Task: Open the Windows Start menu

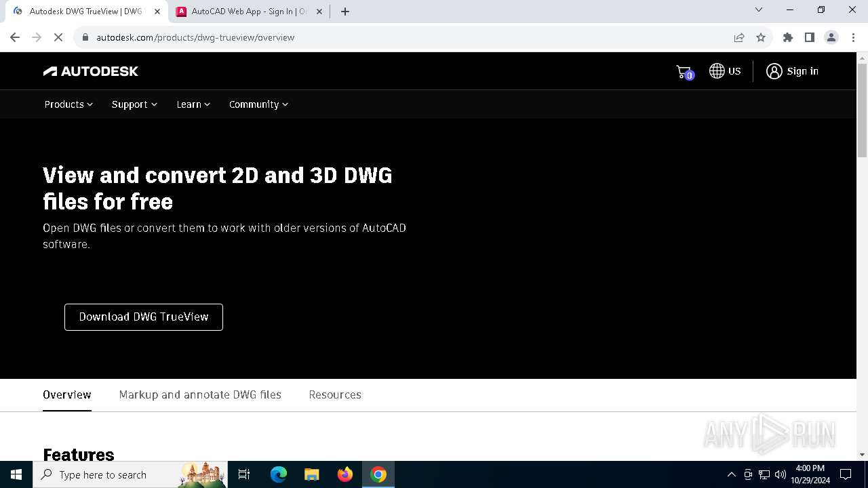Action: 16,474
